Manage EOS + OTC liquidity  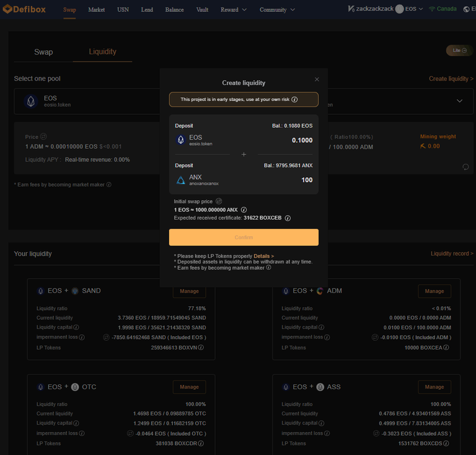click(x=189, y=387)
